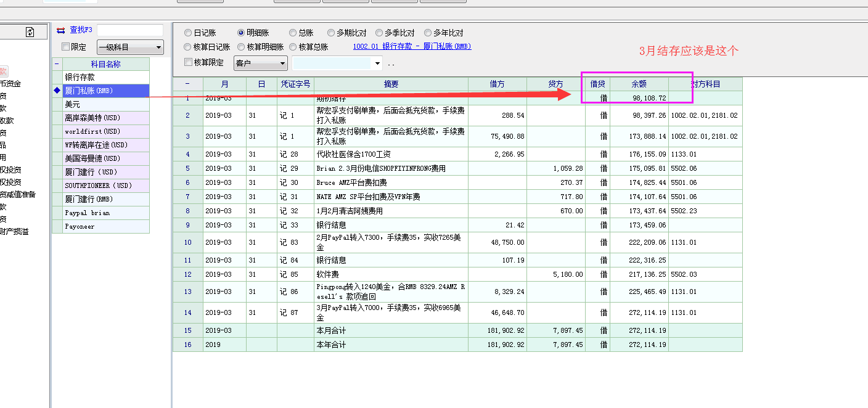Click into the search field beside 查找F3

click(x=129, y=30)
